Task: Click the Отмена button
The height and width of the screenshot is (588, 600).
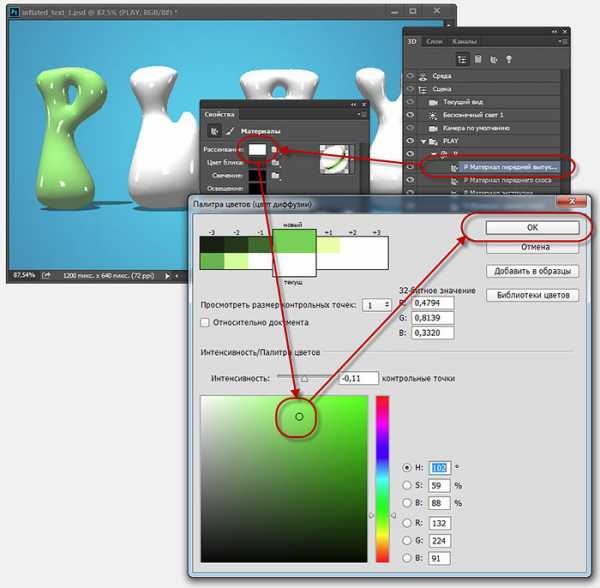Action: [533, 248]
